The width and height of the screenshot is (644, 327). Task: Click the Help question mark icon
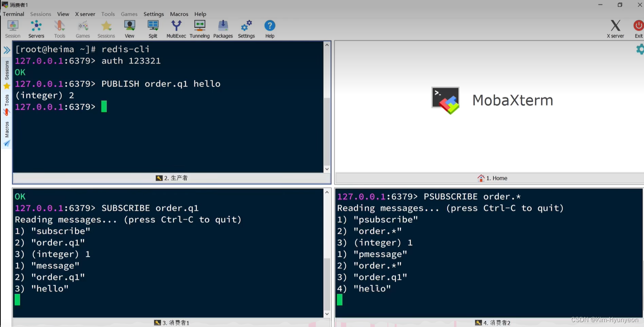[270, 29]
